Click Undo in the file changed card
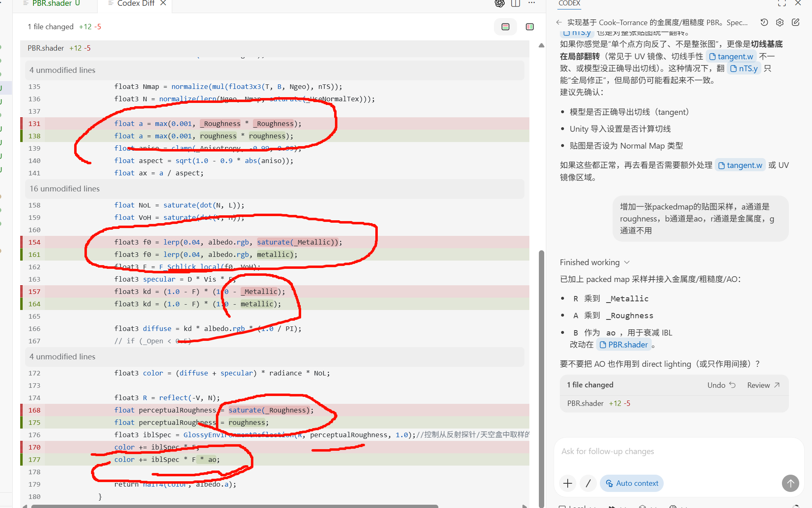This screenshot has height=508, width=812. (x=721, y=385)
